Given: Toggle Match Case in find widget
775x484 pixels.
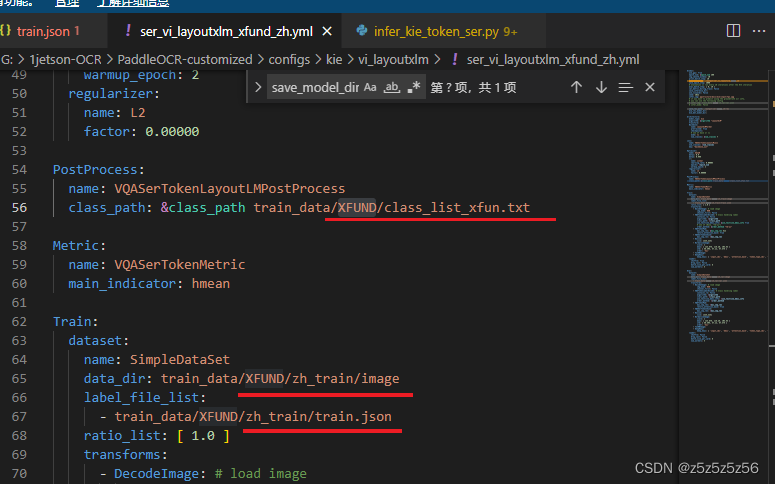Looking at the screenshot, I should pos(370,88).
